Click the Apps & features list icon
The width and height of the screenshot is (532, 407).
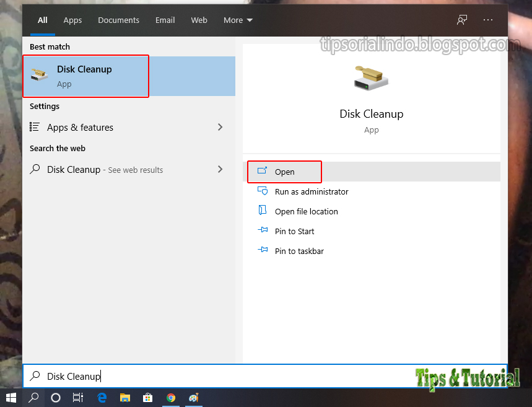click(x=34, y=127)
